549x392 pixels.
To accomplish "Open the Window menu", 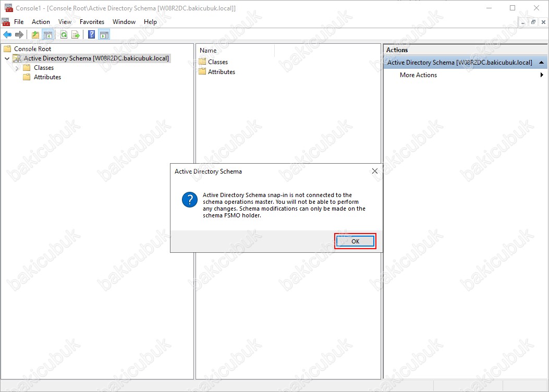I will [x=124, y=22].
